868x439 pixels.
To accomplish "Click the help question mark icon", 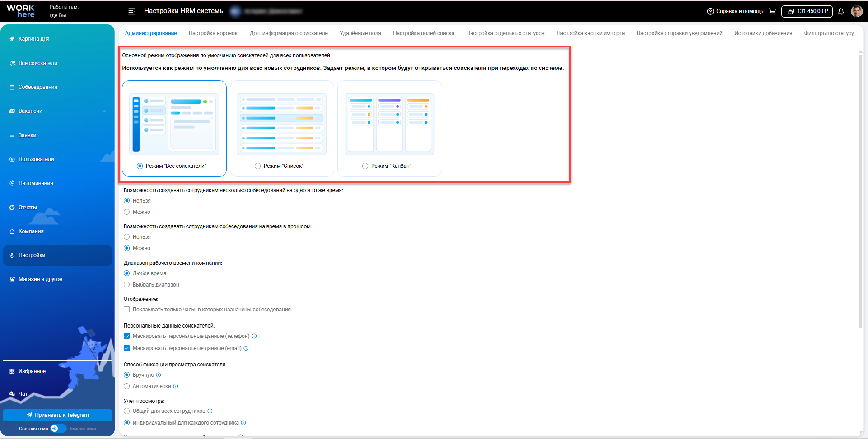I will pos(710,11).
